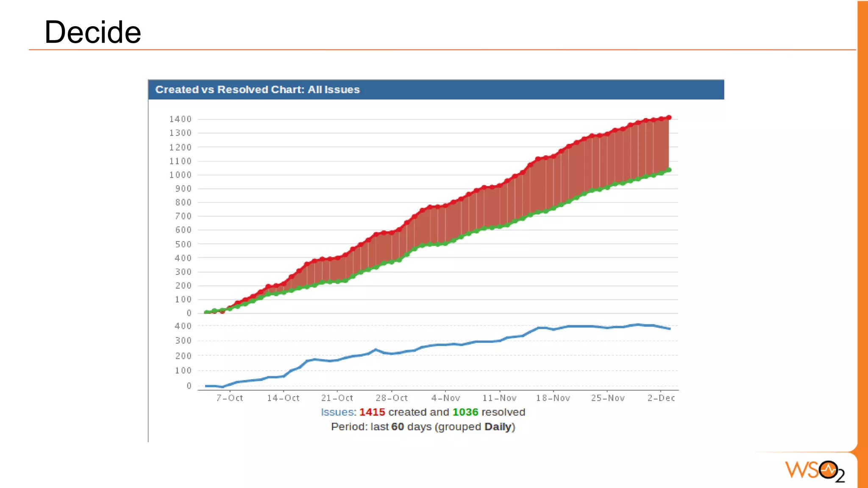Screen dimensions: 868x488
Task: Click the 18-Nov axis label
Action: pyautogui.click(x=553, y=398)
